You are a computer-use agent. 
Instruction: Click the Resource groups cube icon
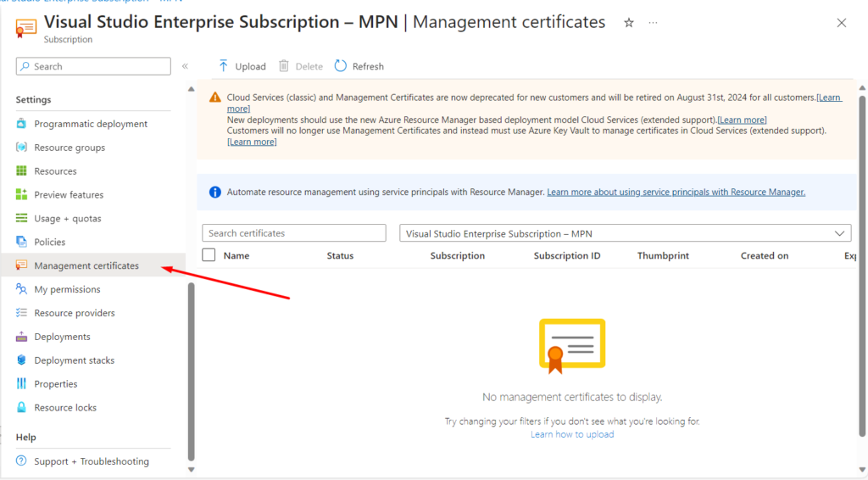click(x=21, y=148)
